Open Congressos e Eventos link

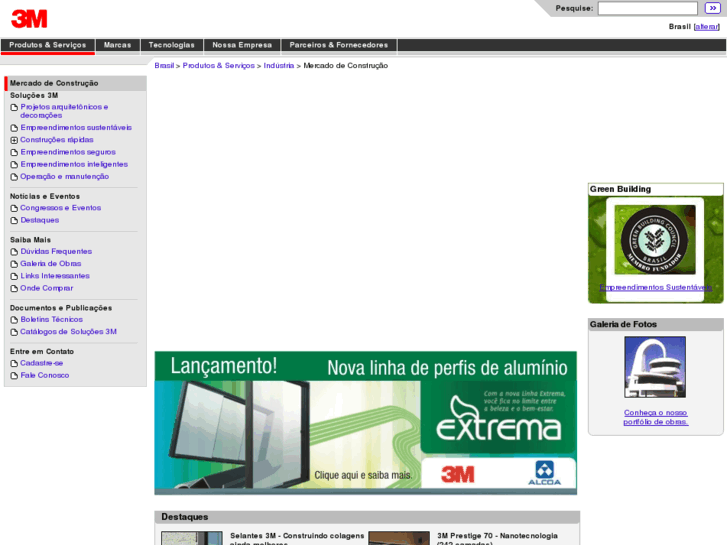[60, 208]
